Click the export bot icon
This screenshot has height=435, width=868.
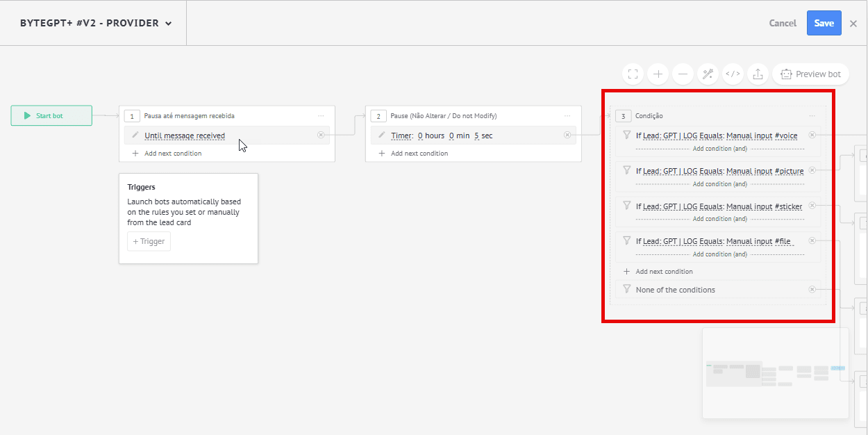click(758, 74)
